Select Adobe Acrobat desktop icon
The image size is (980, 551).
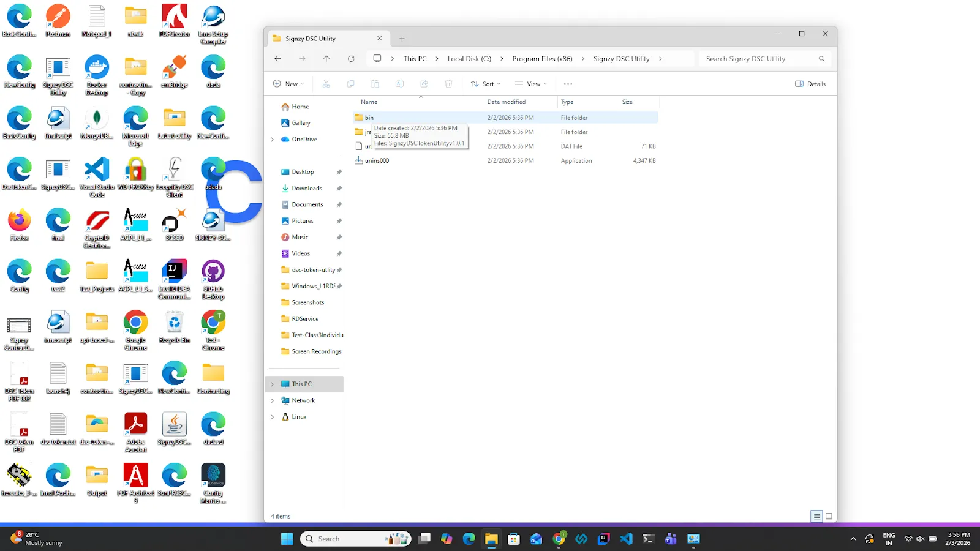tap(135, 433)
